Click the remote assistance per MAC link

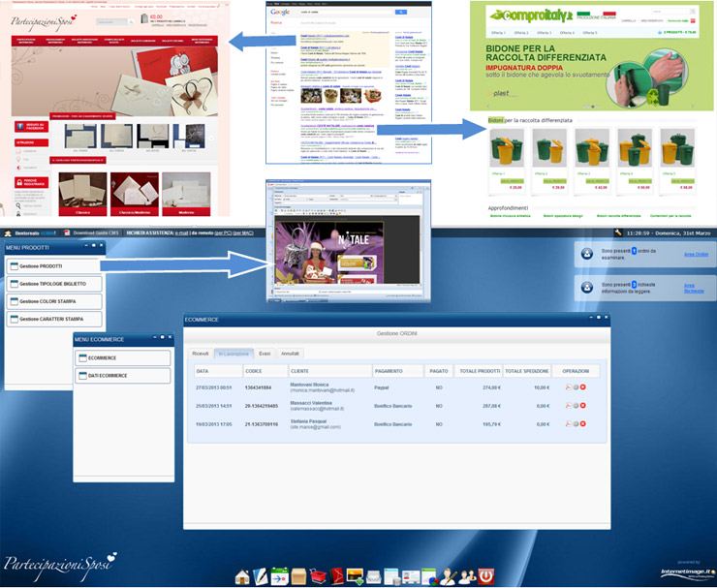click(243, 233)
